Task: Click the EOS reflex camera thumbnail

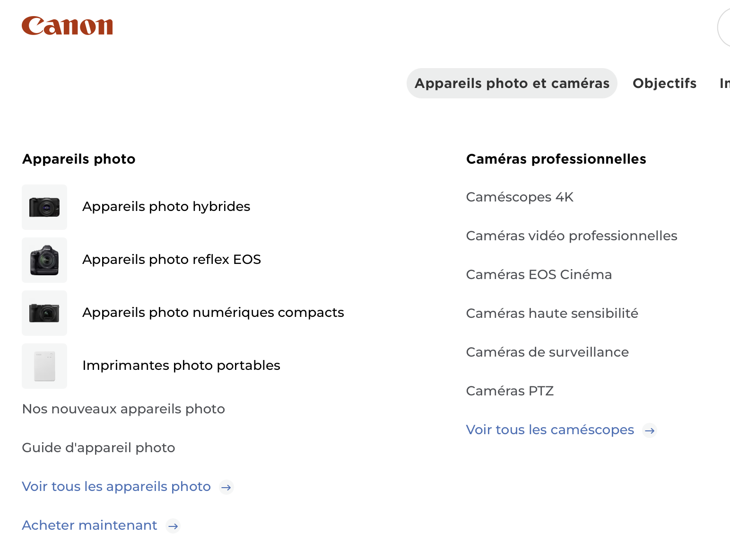Action: pos(44,260)
